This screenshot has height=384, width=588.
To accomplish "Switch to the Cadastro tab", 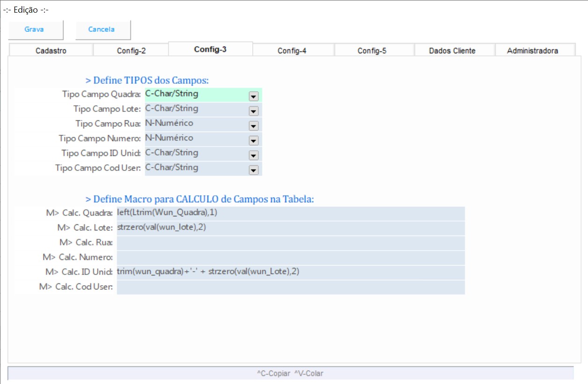I will point(51,51).
